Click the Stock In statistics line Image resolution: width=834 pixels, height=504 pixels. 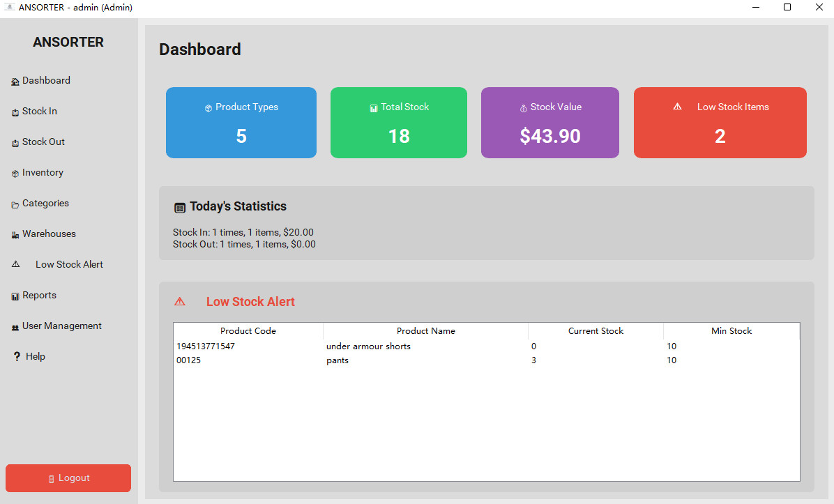click(243, 232)
